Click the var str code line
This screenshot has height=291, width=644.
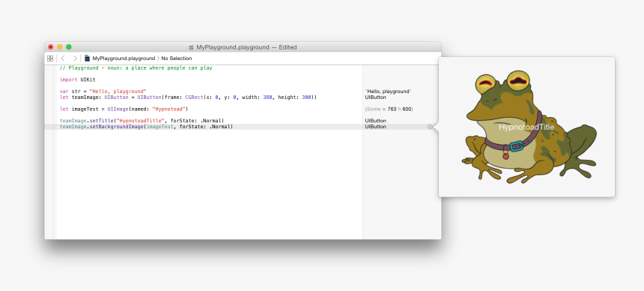[103, 91]
